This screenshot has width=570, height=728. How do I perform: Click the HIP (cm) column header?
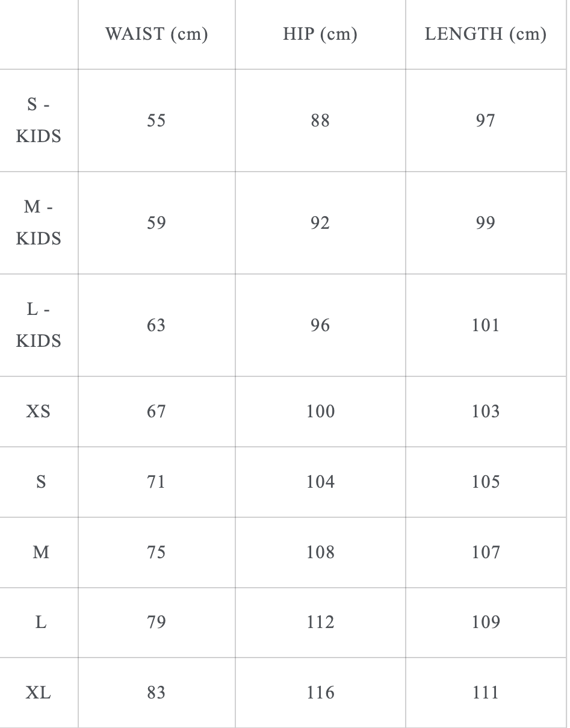click(x=320, y=34)
